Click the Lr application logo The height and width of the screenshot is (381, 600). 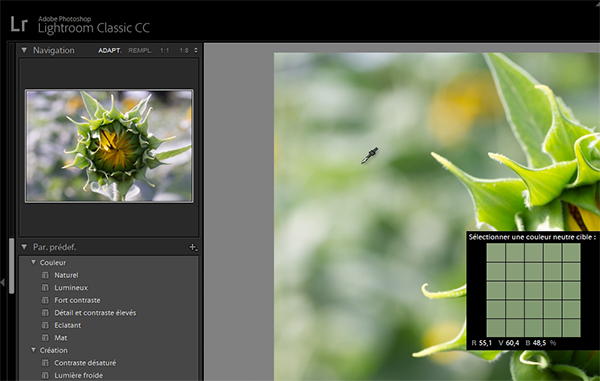click(19, 24)
